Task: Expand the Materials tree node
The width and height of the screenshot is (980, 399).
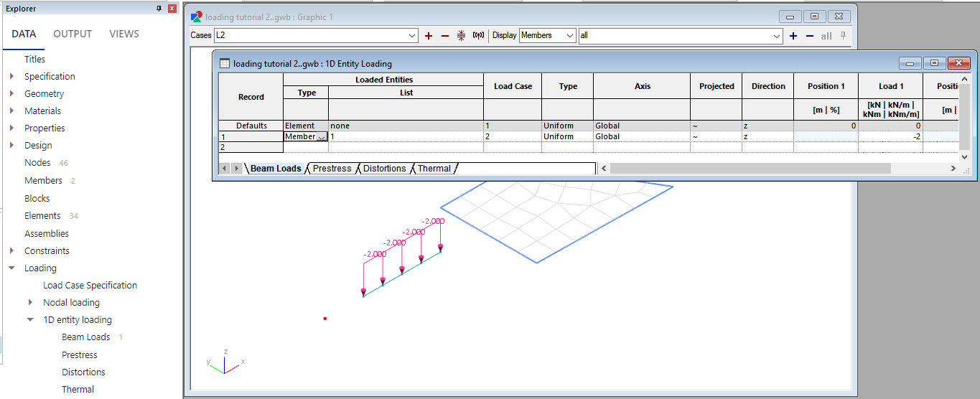Action: [11, 111]
